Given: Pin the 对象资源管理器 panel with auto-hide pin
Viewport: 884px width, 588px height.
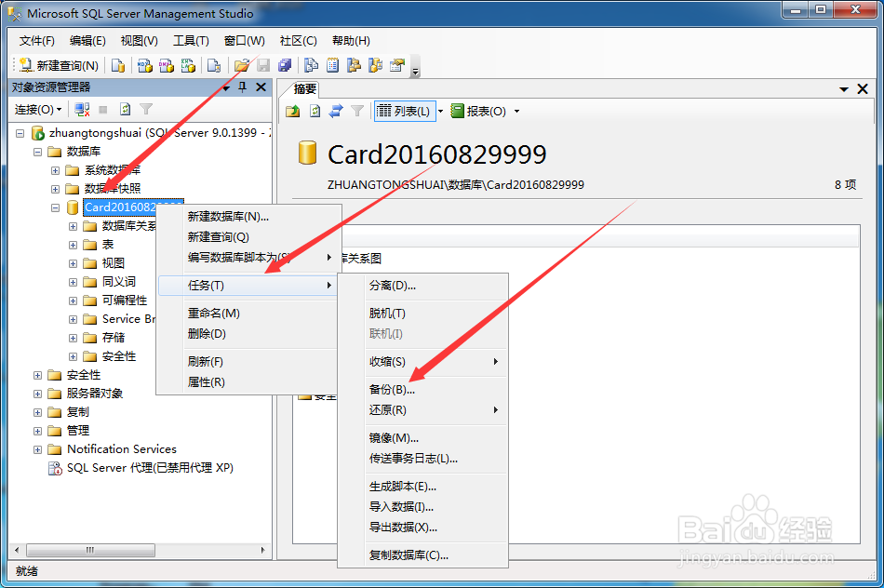Looking at the screenshot, I should tap(243, 87).
